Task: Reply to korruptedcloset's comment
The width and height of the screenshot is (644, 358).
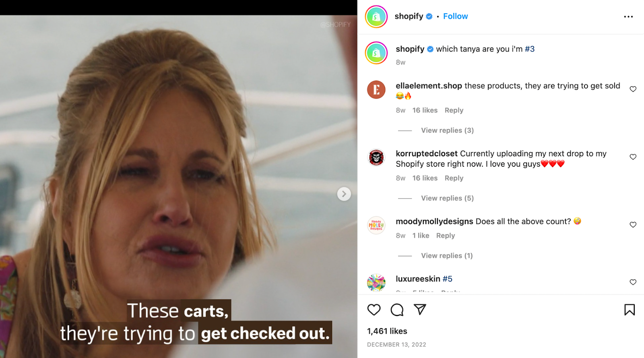Action: point(454,178)
